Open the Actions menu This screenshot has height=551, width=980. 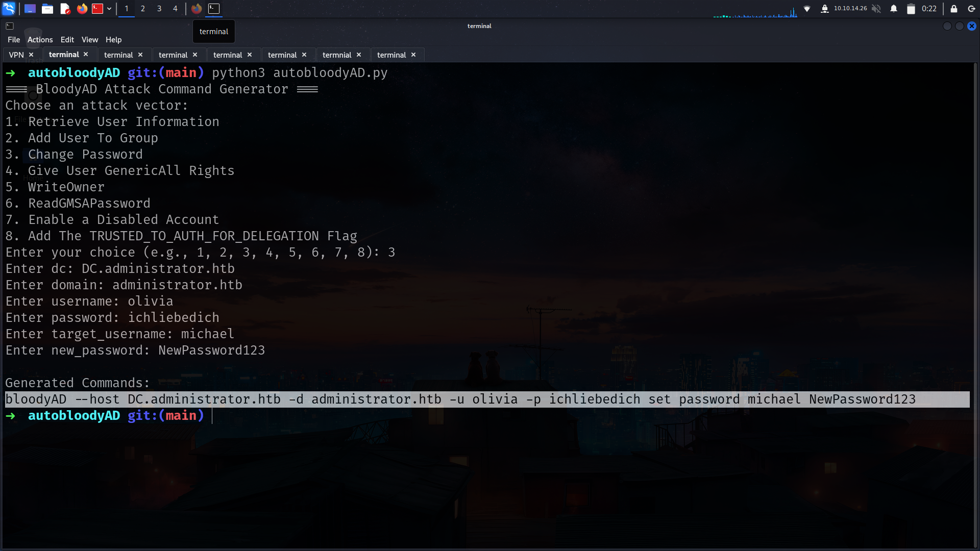(40, 40)
